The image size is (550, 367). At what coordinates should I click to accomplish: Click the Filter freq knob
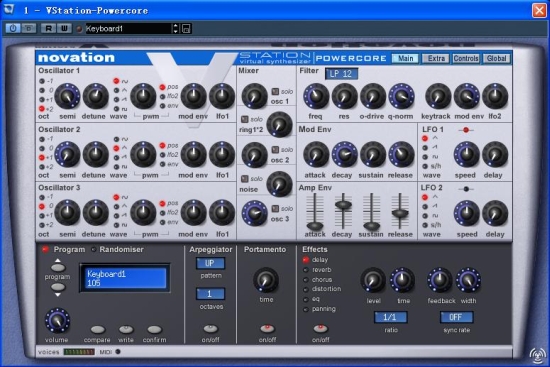(316, 96)
